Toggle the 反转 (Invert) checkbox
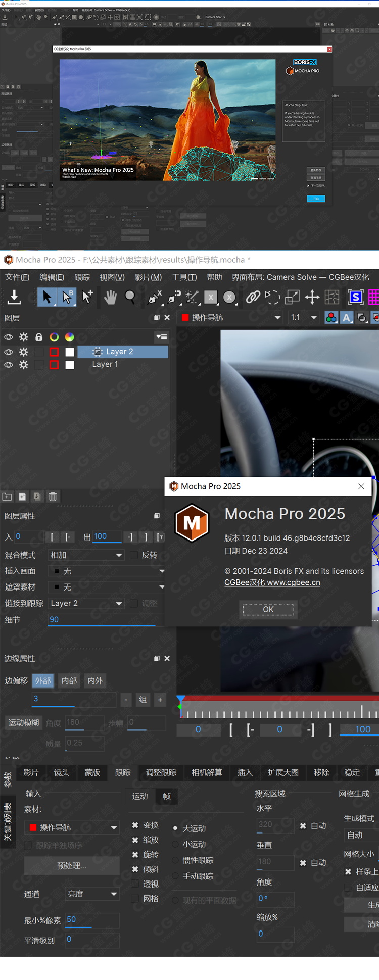379x980 pixels. 134,555
